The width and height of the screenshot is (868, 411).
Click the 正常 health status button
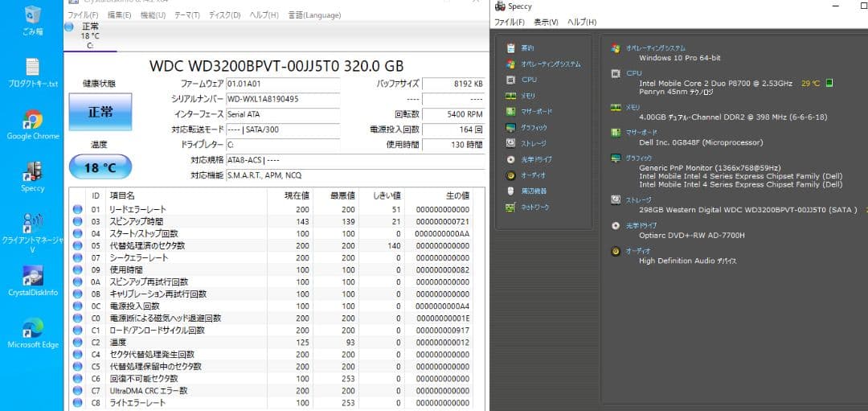(x=100, y=111)
